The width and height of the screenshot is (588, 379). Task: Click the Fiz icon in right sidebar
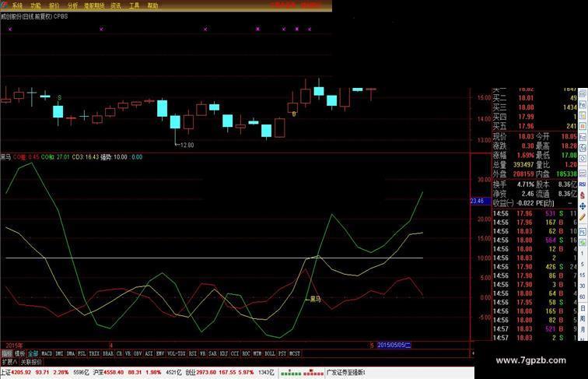(583, 137)
